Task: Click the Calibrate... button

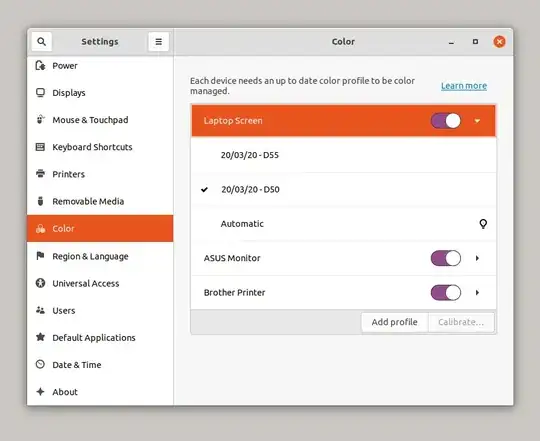Action: tap(461, 322)
